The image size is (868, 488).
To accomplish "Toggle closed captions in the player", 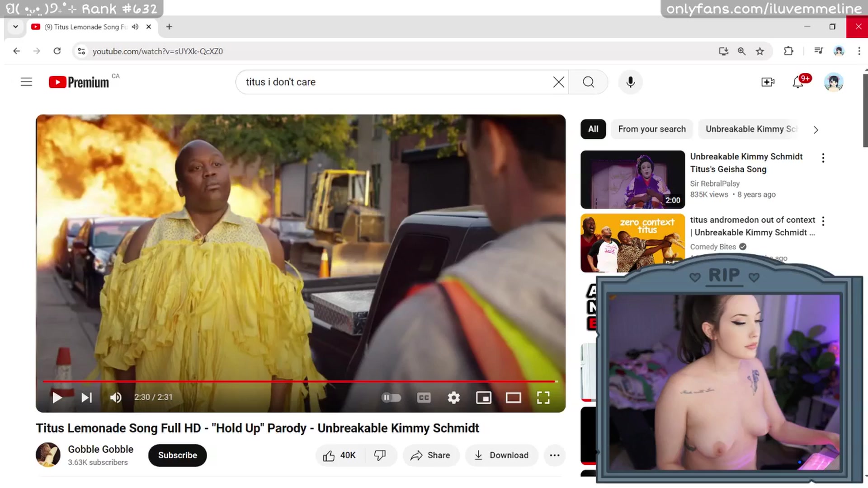I will tap(424, 397).
